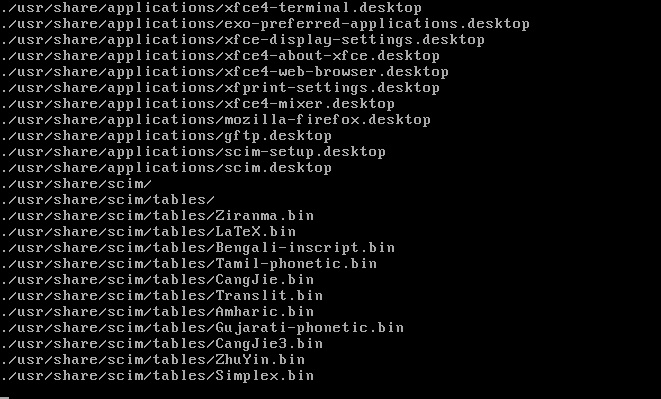The image size is (661, 399).
Task: Click the Bengali-inscript.bin line
Action: (198, 249)
